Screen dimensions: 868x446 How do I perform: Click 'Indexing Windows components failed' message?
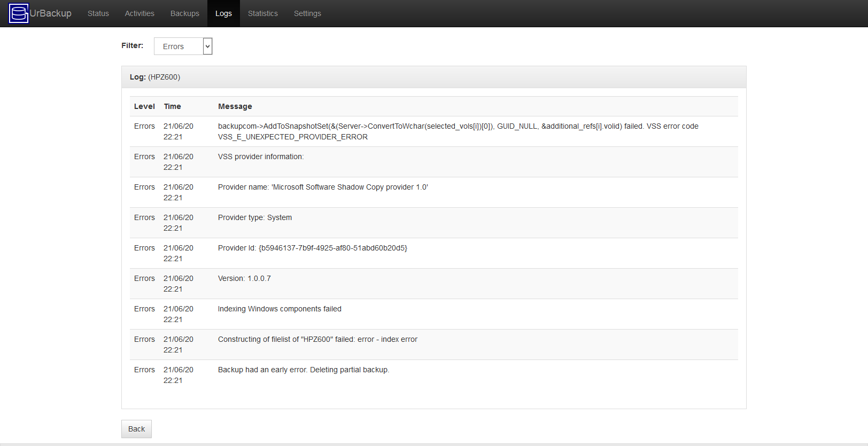click(280, 309)
